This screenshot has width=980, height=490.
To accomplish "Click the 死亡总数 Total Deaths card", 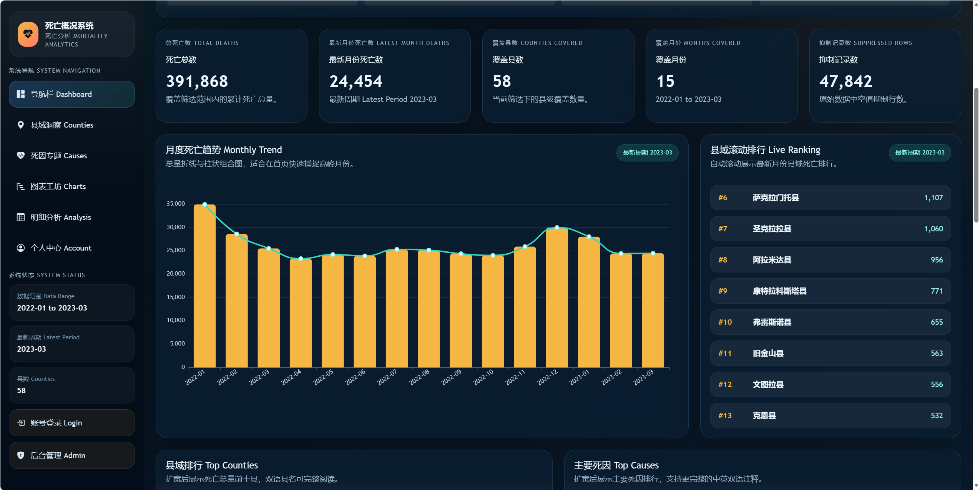I will point(231,76).
